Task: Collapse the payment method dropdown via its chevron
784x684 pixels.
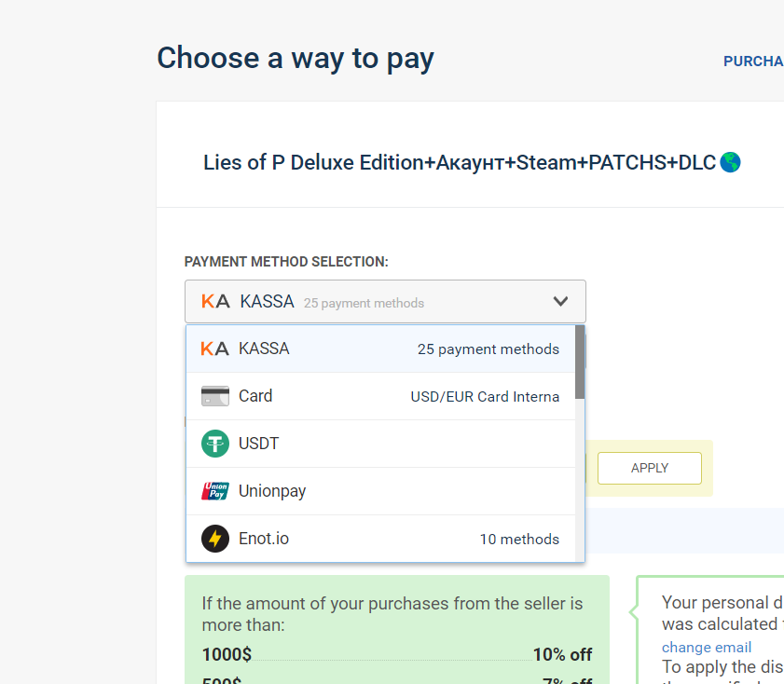Action: (560, 302)
